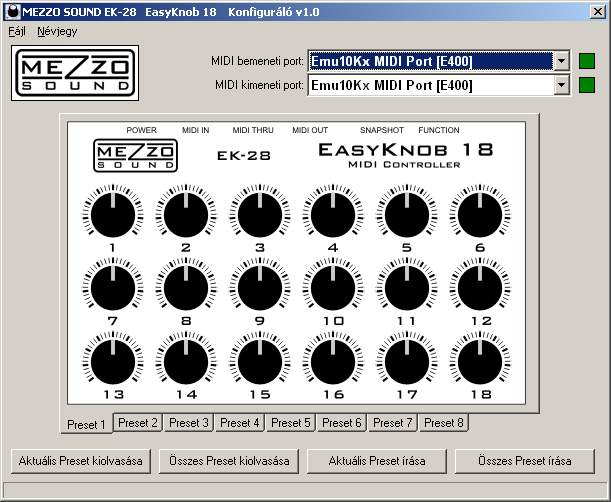Click knob 1 on the controller
This screenshot has height=502, width=611.
coord(113,215)
